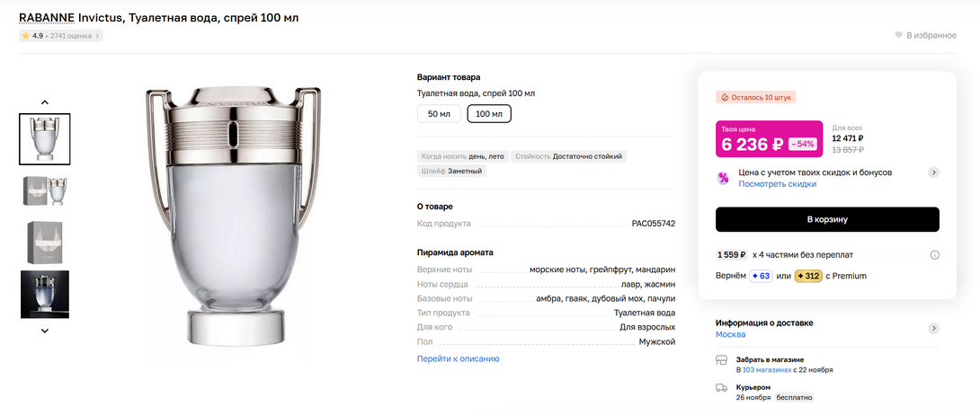Add item with В корзину button
This screenshot has width=980, height=415.
[827, 219]
